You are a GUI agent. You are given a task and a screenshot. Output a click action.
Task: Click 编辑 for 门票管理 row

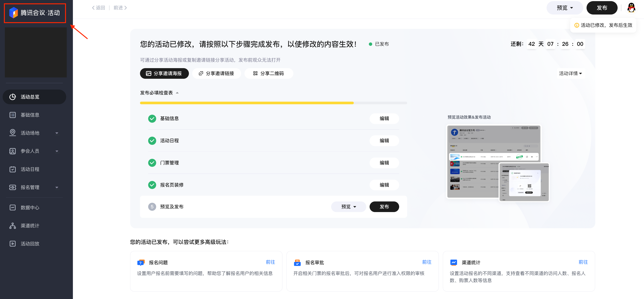[x=384, y=163]
